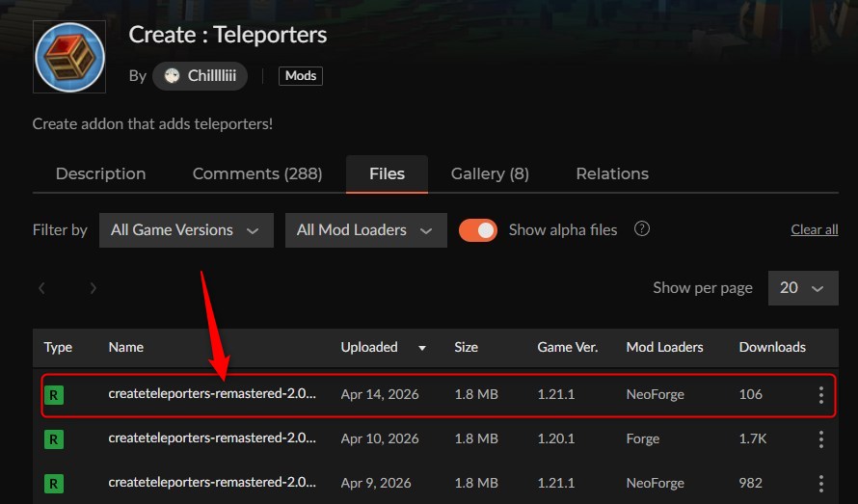Open more options for Apr 14, 2026 file
The height and width of the screenshot is (504, 858).
coord(820,395)
